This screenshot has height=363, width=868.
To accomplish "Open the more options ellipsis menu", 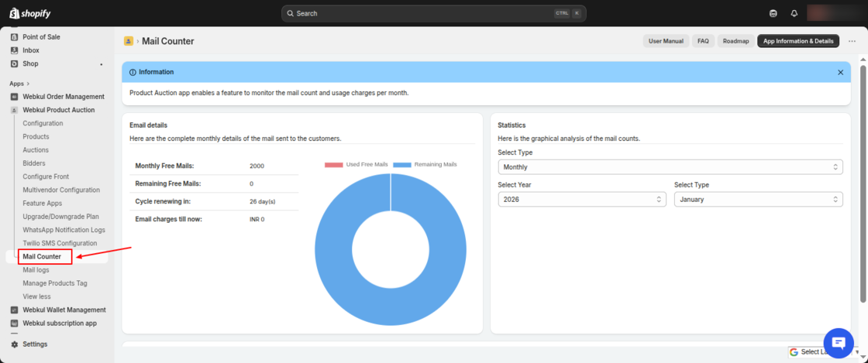I will 852,41.
